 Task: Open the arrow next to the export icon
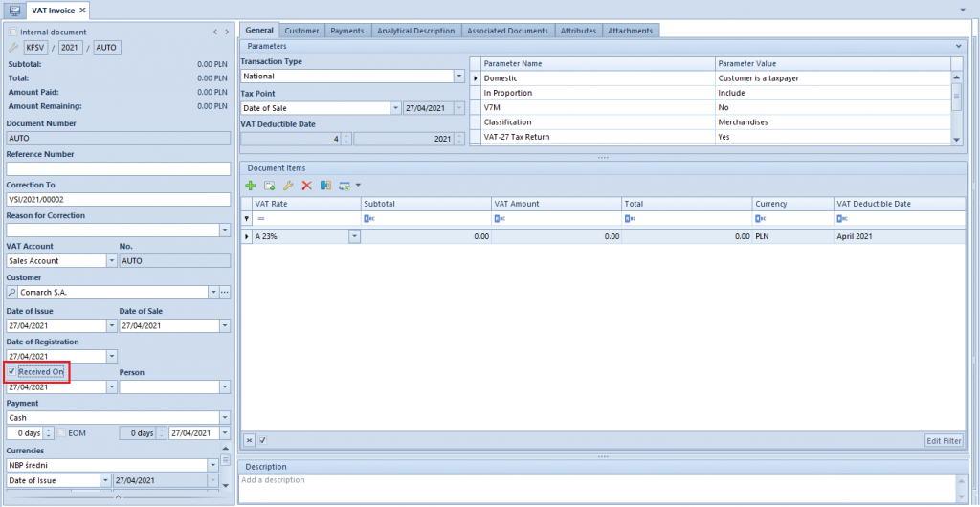coord(358,186)
